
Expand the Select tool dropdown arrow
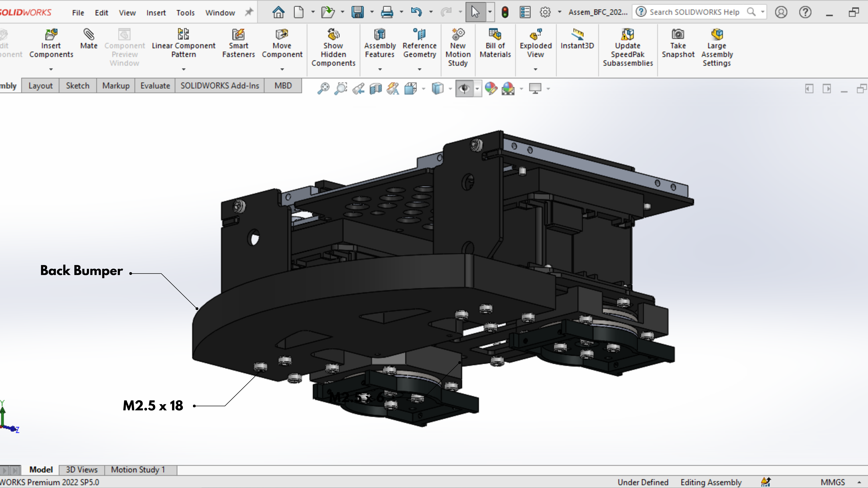[x=490, y=12]
